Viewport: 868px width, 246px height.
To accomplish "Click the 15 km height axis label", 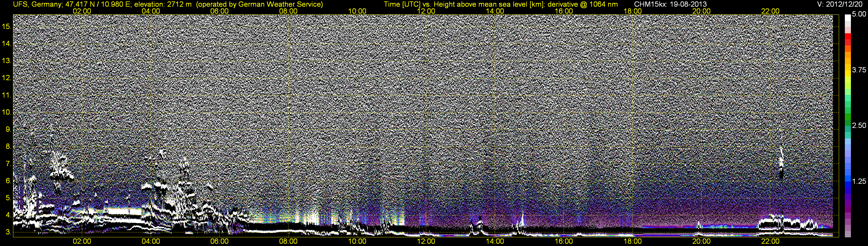I will [x=6, y=27].
